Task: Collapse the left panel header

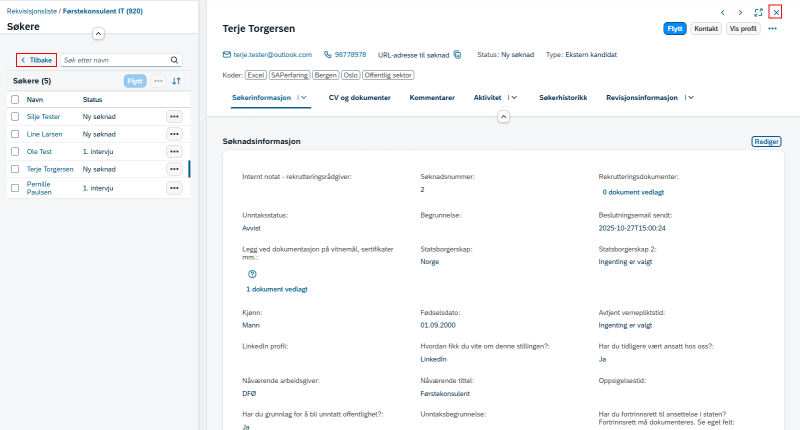Action: pos(98,34)
